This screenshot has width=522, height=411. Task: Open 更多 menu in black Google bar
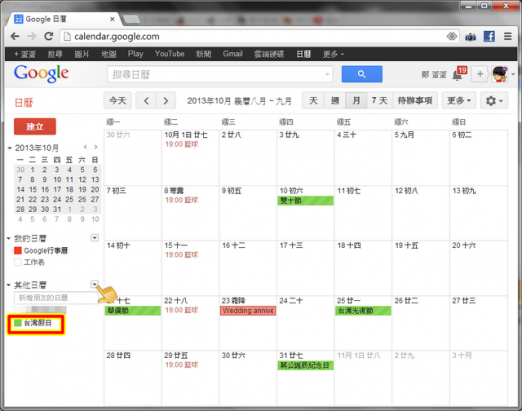pos(333,54)
